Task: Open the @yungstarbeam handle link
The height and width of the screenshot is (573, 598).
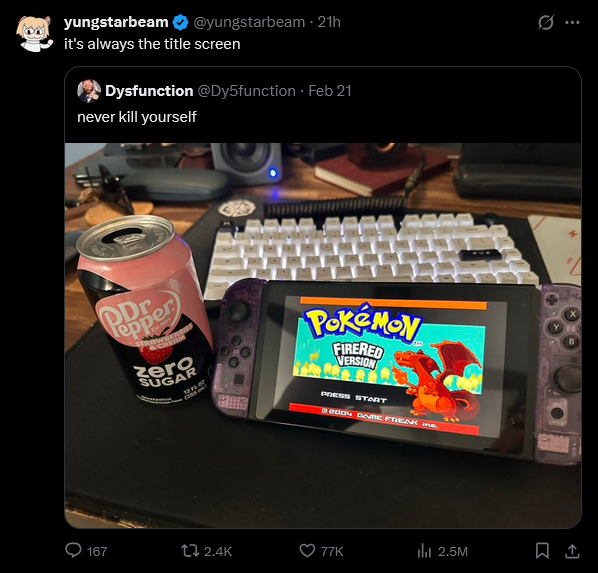Action: (249, 22)
